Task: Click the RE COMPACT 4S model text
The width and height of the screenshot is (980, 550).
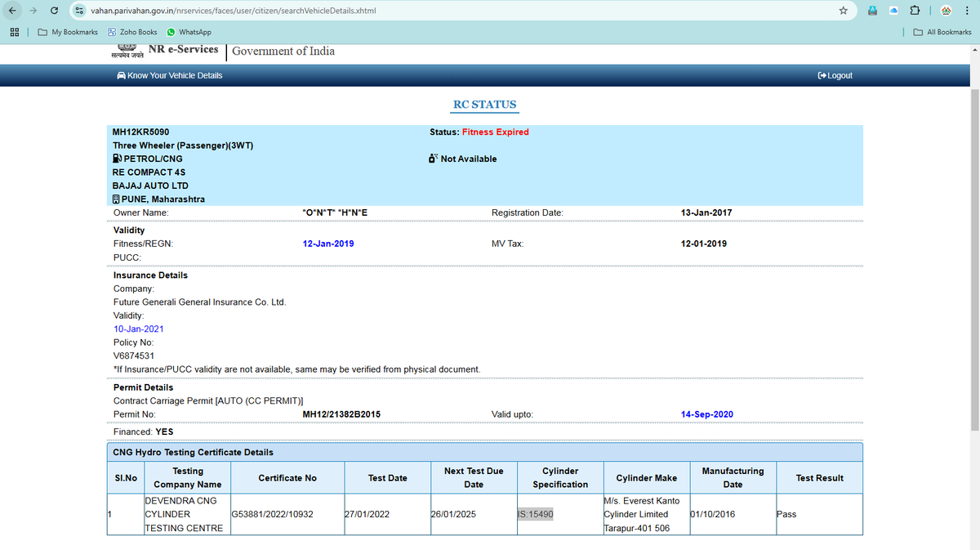Action: [149, 172]
